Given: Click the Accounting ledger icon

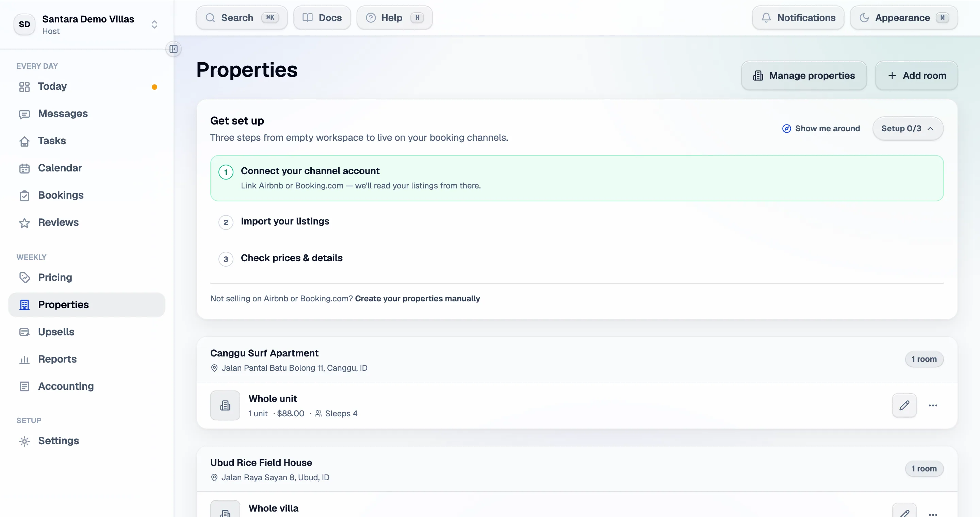Looking at the screenshot, I should [x=24, y=387].
